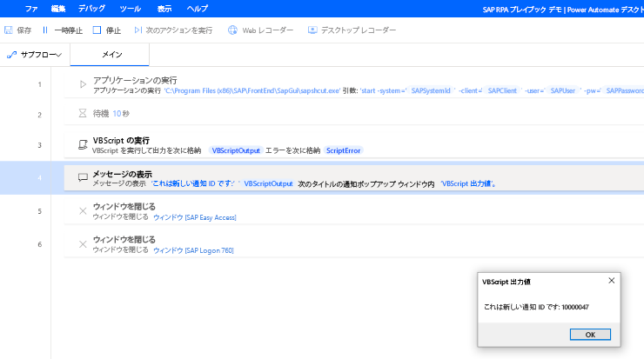
Task: Click ウィンドウ [SAP Easy Access] link
Action: pyautogui.click(x=195, y=217)
